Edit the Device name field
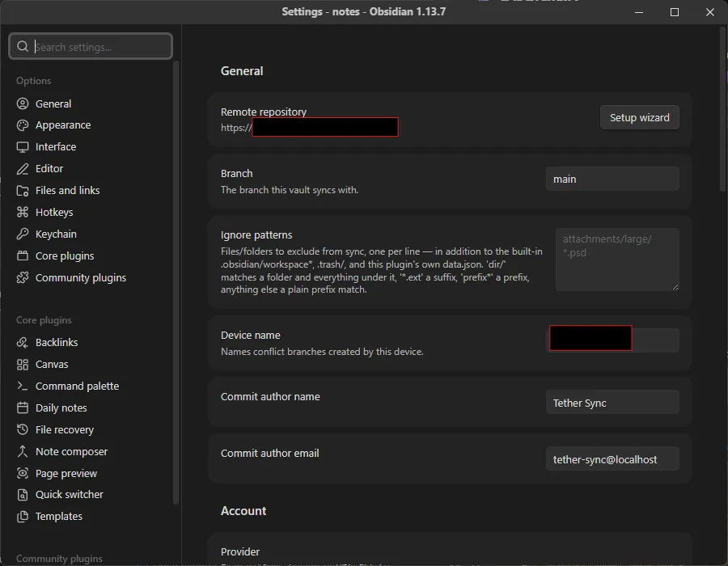This screenshot has height=566, width=728. (612, 340)
